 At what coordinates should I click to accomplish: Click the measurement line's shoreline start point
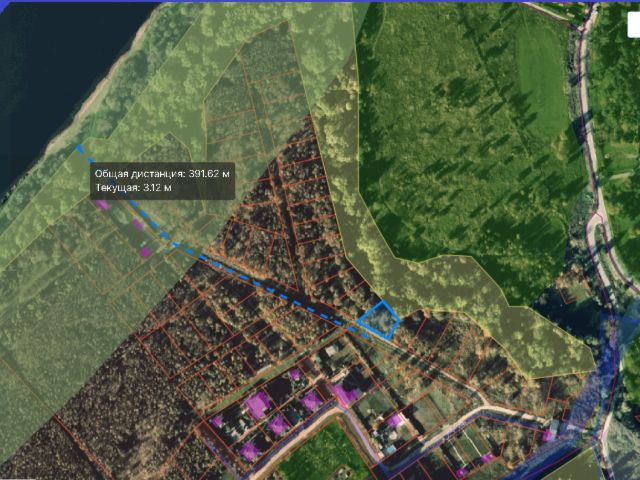click(x=79, y=148)
